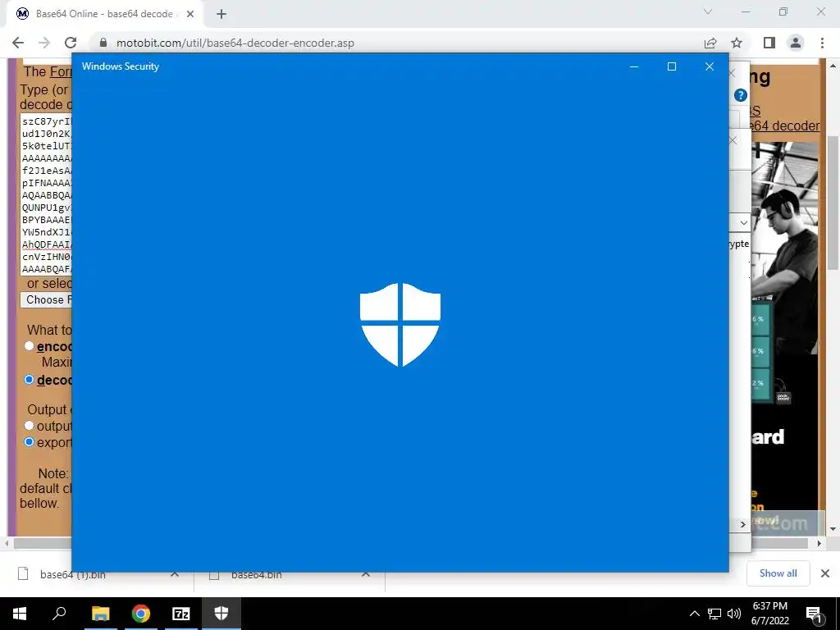Screen dimensions: 840x630
Task: Click the blue help question mark icon
Action: click(741, 95)
